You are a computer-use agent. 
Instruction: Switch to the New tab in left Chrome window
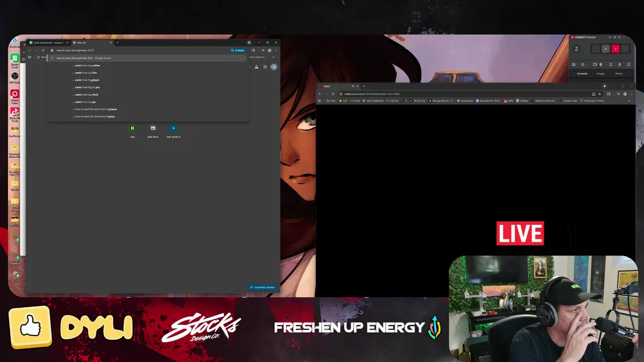[93, 43]
